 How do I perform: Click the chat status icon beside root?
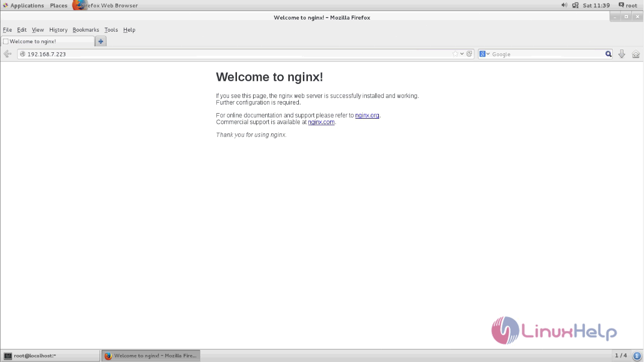click(x=621, y=5)
